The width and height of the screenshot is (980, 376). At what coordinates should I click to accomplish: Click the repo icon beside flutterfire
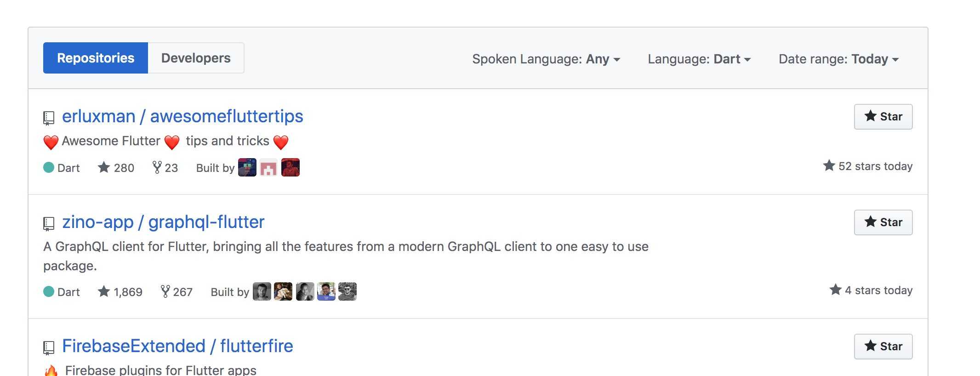[x=49, y=348]
